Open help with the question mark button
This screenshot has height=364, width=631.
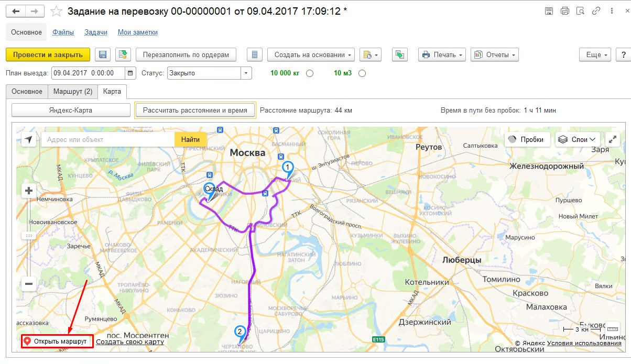[623, 54]
